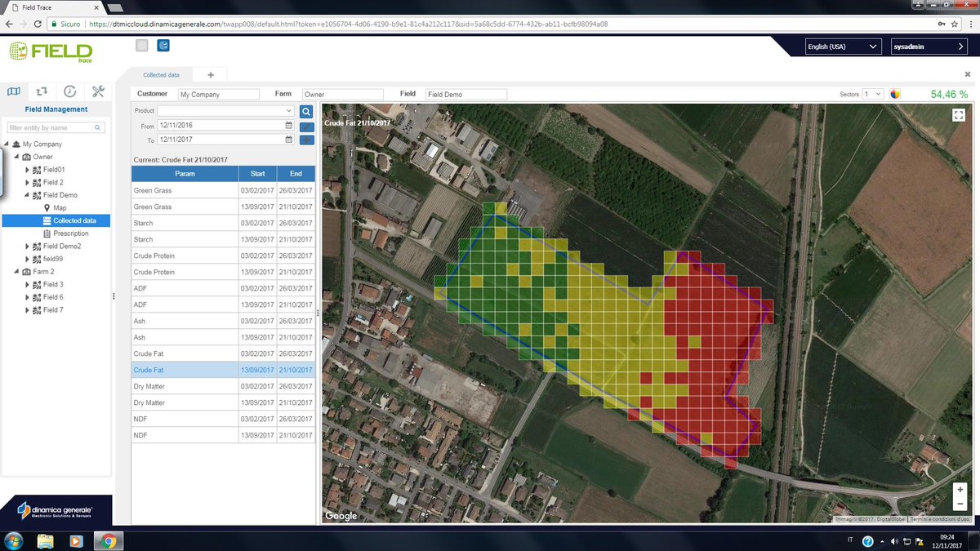Search collected data with the magnifier button
980x551 pixels.
click(306, 111)
